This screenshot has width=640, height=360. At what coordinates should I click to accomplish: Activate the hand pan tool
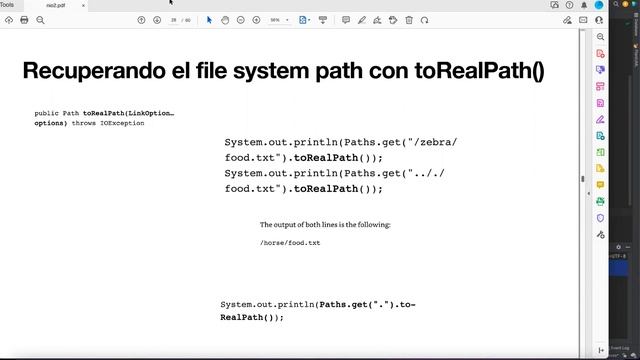pyautogui.click(x=225, y=20)
